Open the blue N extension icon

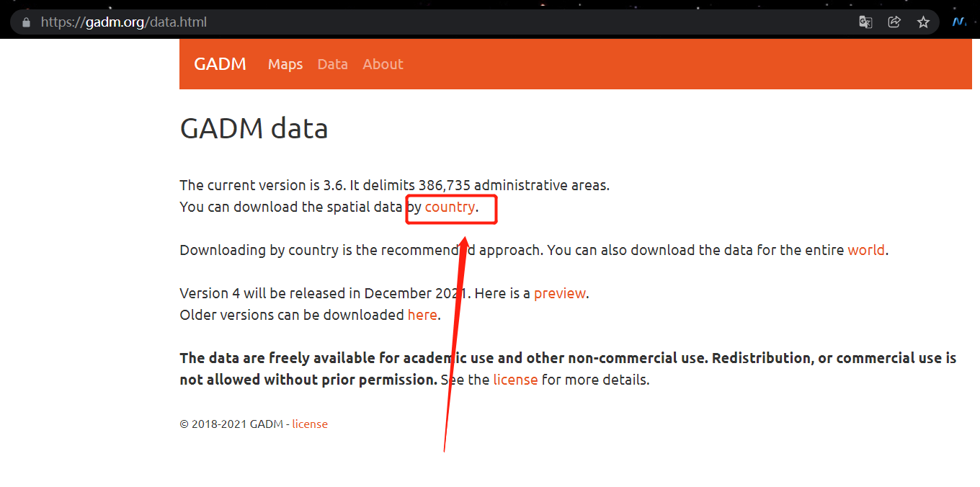pyautogui.click(x=959, y=22)
